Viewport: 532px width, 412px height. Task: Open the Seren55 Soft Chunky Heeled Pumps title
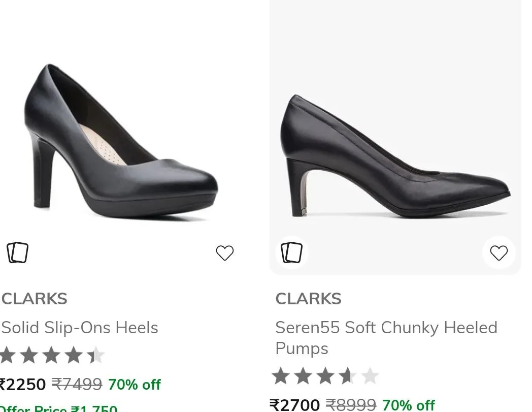pos(386,338)
